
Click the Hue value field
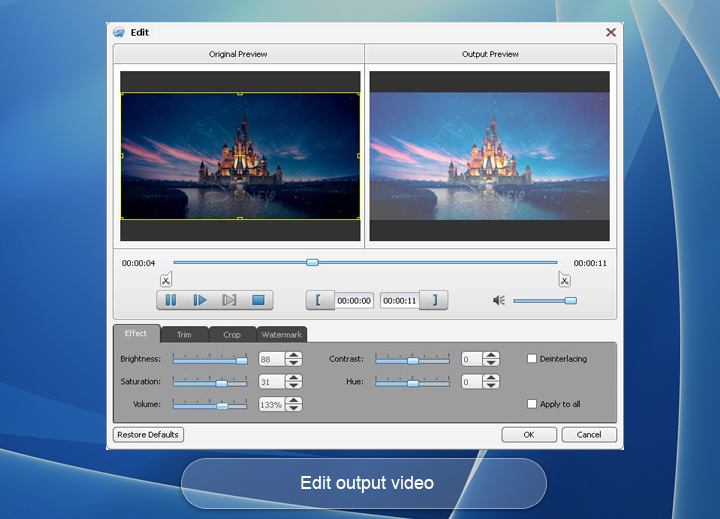coord(472,382)
